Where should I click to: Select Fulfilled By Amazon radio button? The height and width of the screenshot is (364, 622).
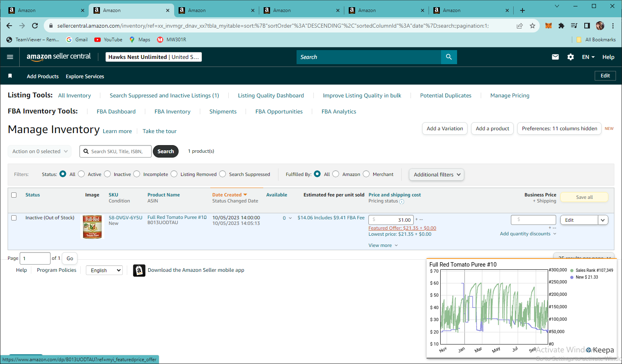(336, 174)
